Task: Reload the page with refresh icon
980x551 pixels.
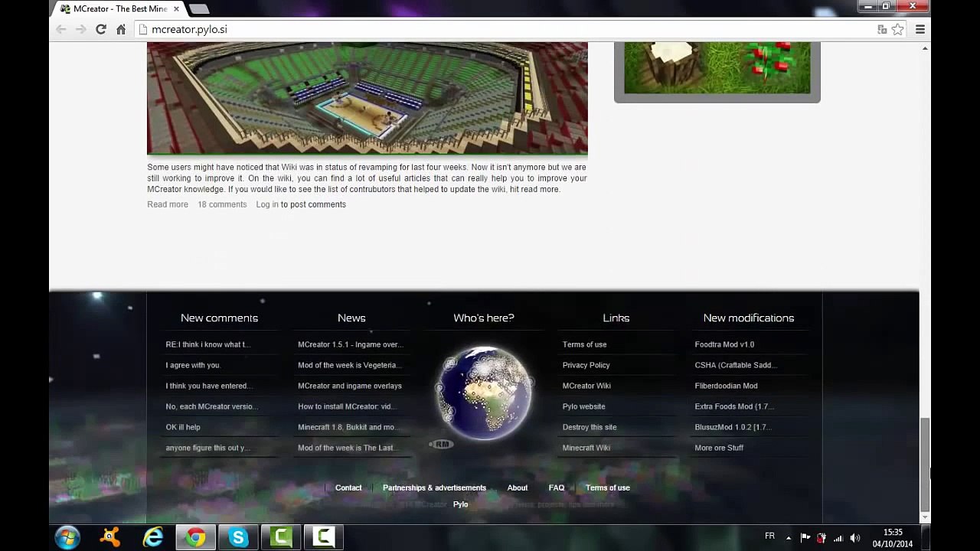Action: pos(100,29)
